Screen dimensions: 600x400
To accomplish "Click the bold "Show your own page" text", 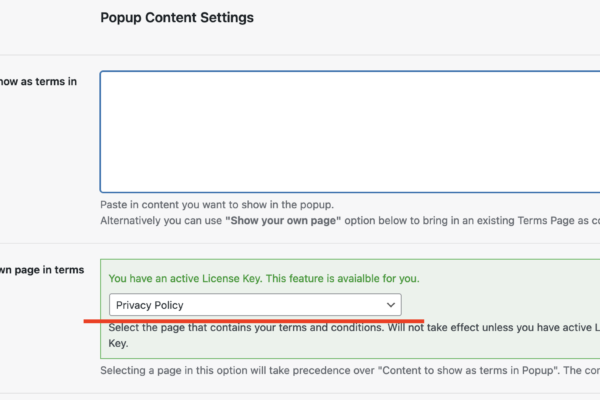I will (x=283, y=220).
